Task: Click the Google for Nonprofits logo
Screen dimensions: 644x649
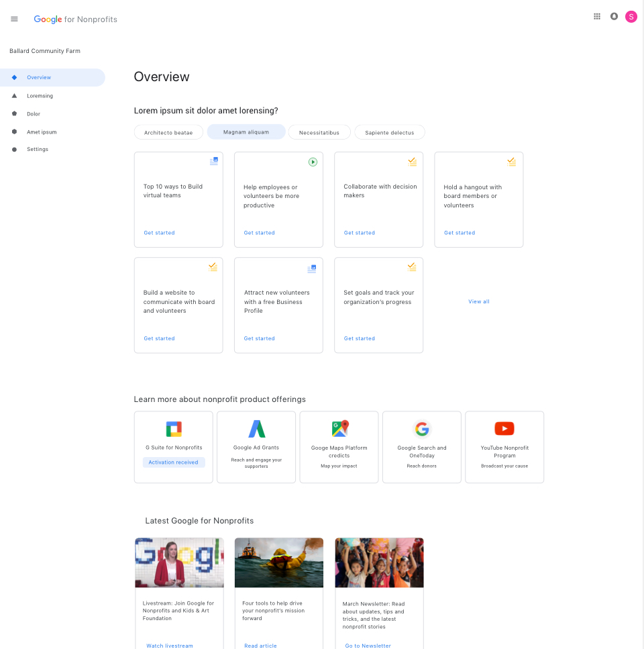Action: 75,19
